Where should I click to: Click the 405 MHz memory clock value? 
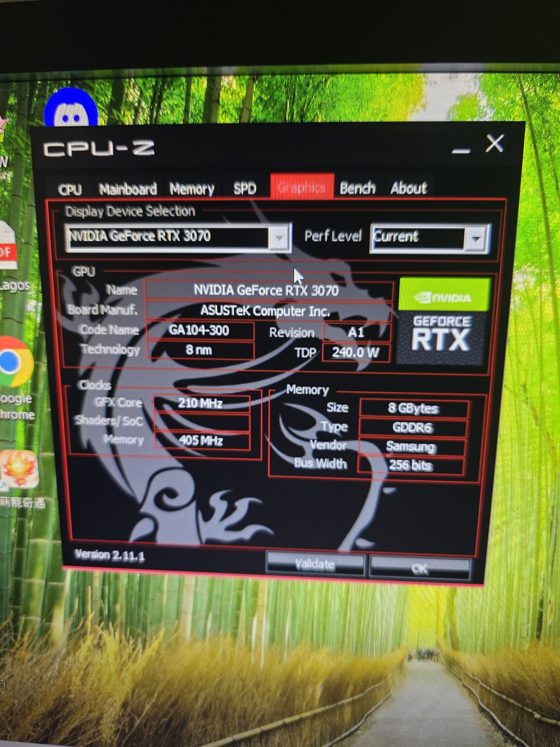tap(202, 441)
